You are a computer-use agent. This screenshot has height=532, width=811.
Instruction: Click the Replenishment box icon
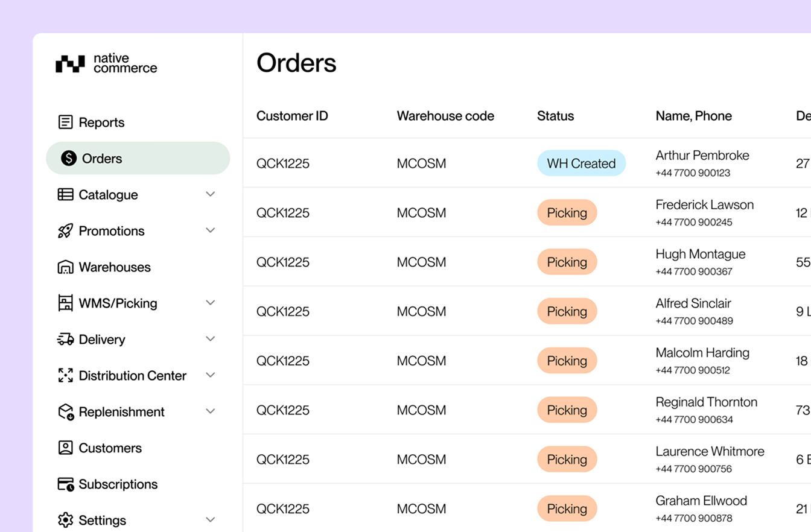click(65, 411)
